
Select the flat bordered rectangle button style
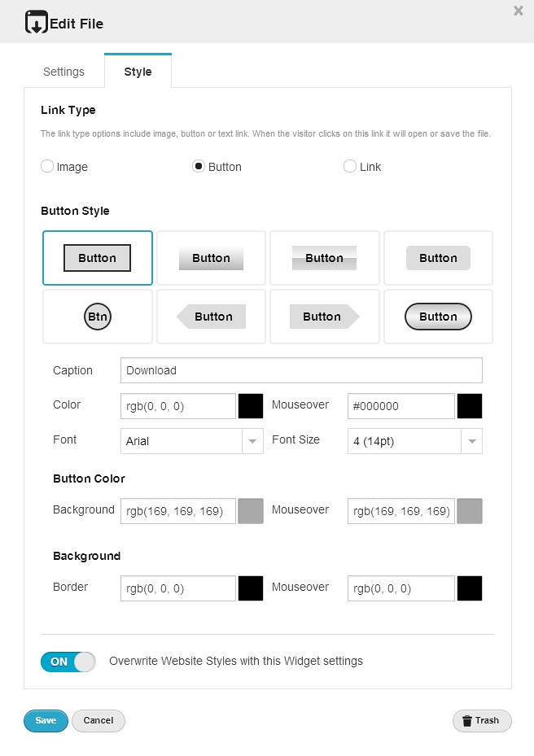click(x=97, y=258)
